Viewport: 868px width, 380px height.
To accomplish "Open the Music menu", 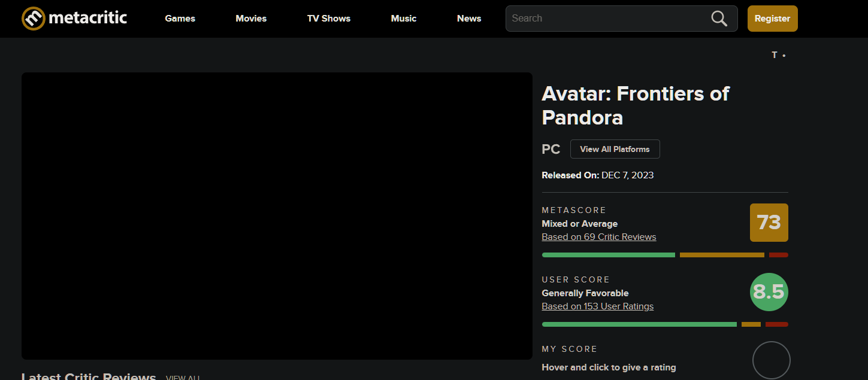I will [x=404, y=19].
